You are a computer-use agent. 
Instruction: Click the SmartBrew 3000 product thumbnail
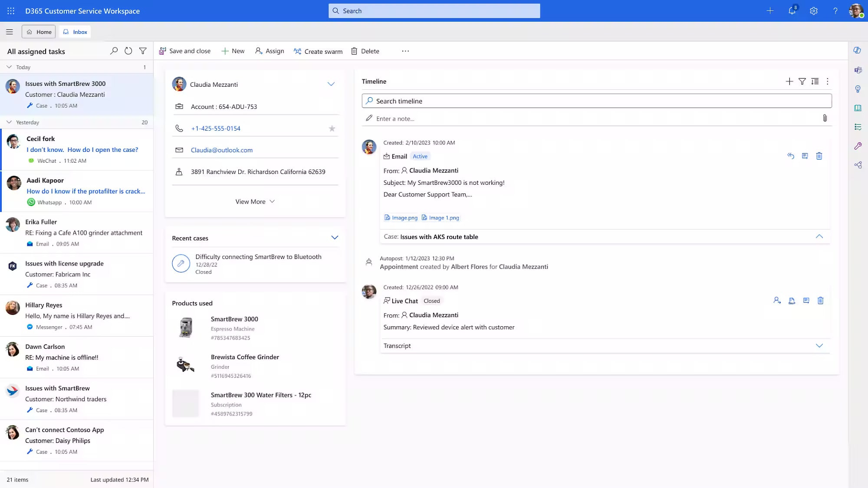pyautogui.click(x=185, y=328)
